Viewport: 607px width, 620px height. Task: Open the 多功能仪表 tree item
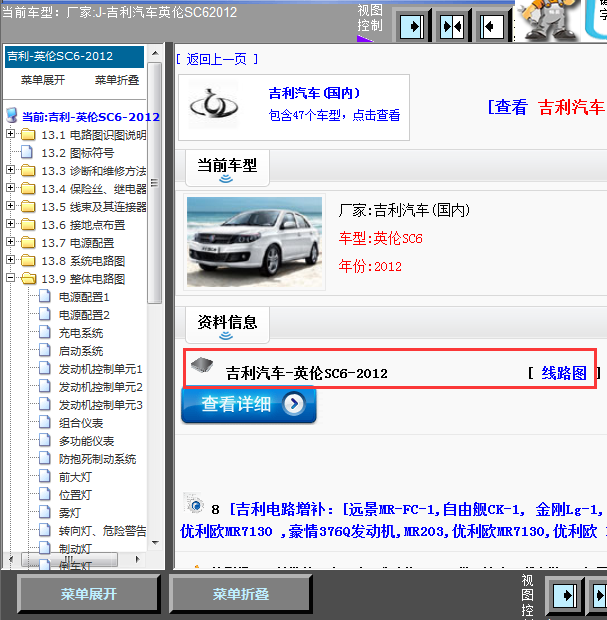[86, 441]
